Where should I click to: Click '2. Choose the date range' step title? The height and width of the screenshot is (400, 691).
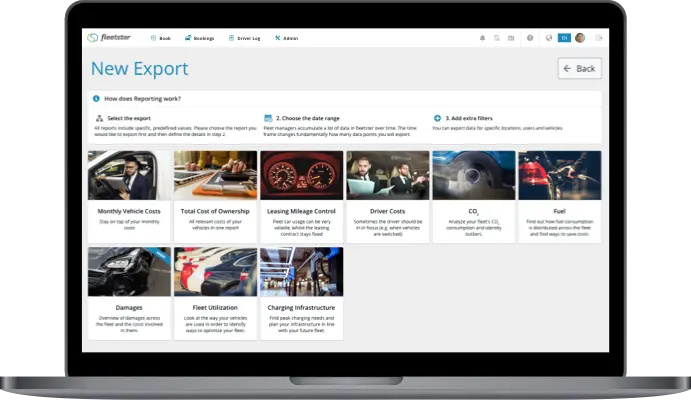pos(308,118)
